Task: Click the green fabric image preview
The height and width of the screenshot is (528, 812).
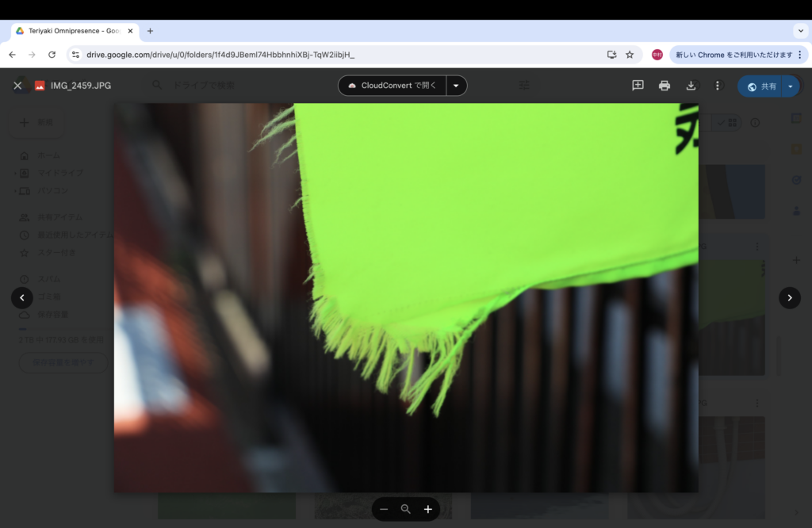Action: point(406,297)
